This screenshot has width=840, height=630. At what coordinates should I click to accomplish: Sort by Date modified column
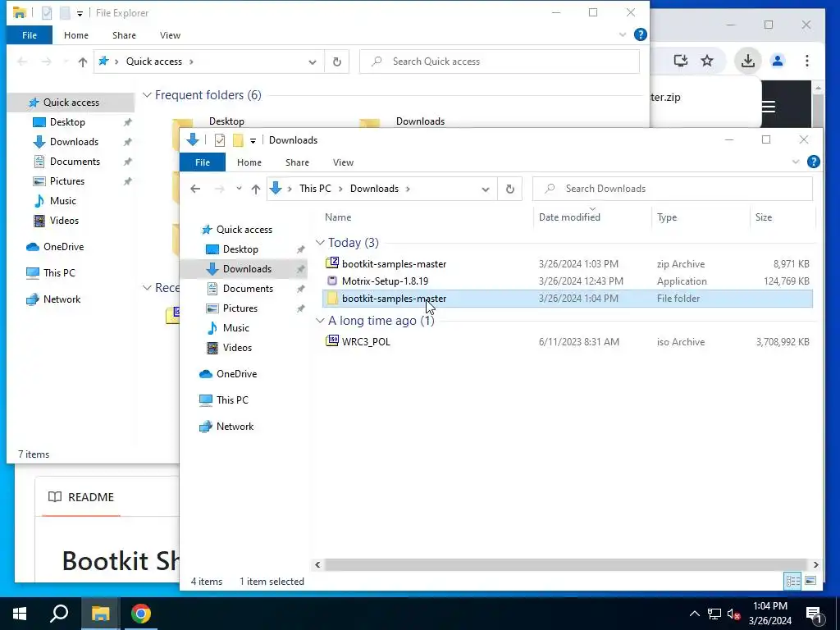(x=592, y=217)
